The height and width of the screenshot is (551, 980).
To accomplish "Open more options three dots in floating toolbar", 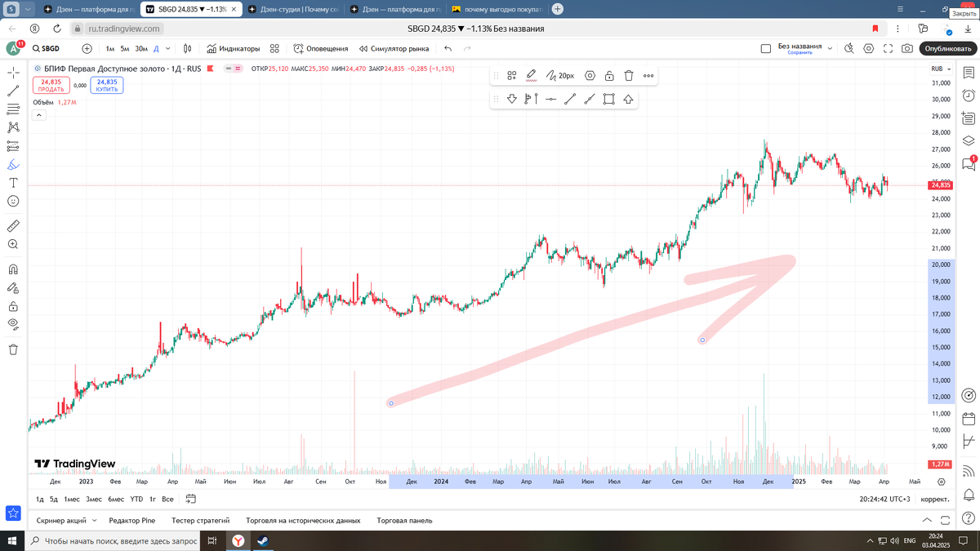I will (648, 76).
